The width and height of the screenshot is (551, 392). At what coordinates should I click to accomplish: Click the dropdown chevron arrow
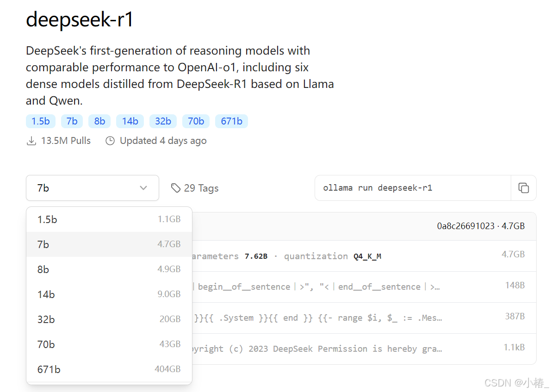(143, 188)
